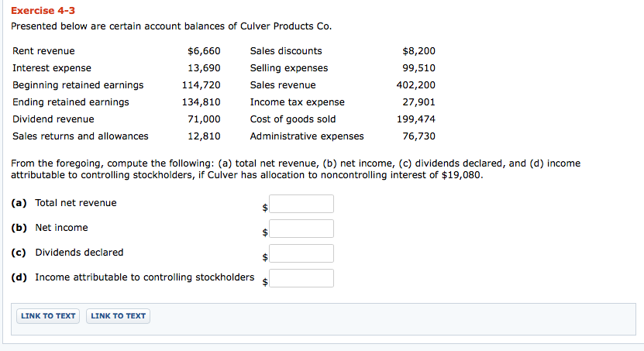Select the Sales returns and allowances label
Screen dimensions: 644x351
80,136
